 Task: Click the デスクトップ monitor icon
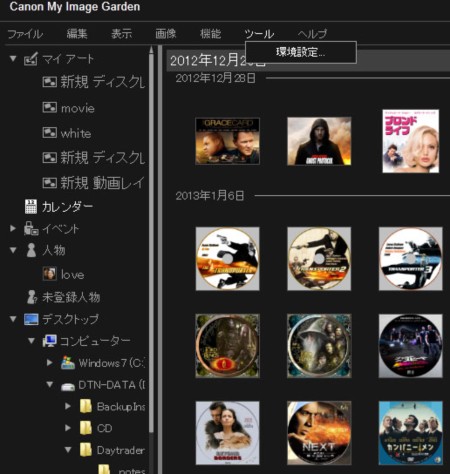coord(31,319)
